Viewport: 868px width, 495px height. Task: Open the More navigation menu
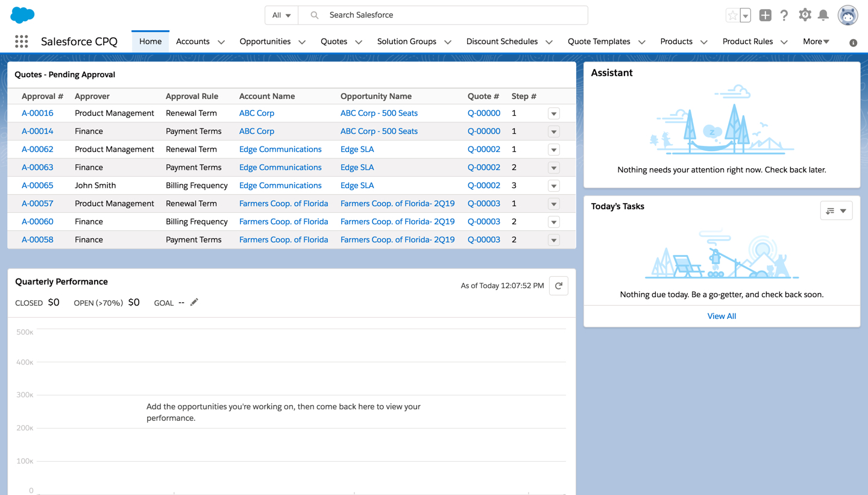pyautogui.click(x=816, y=42)
